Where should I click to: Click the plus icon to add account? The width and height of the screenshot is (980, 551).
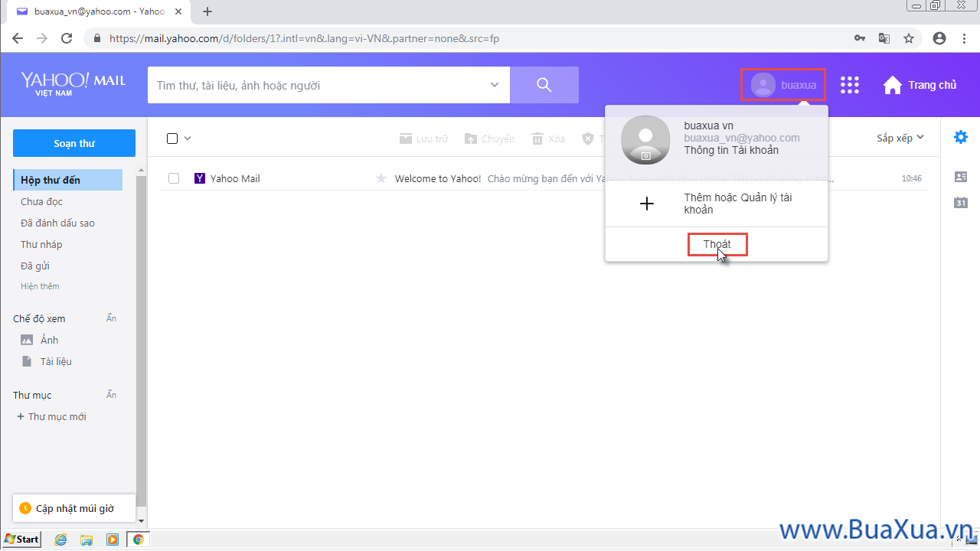click(x=647, y=204)
